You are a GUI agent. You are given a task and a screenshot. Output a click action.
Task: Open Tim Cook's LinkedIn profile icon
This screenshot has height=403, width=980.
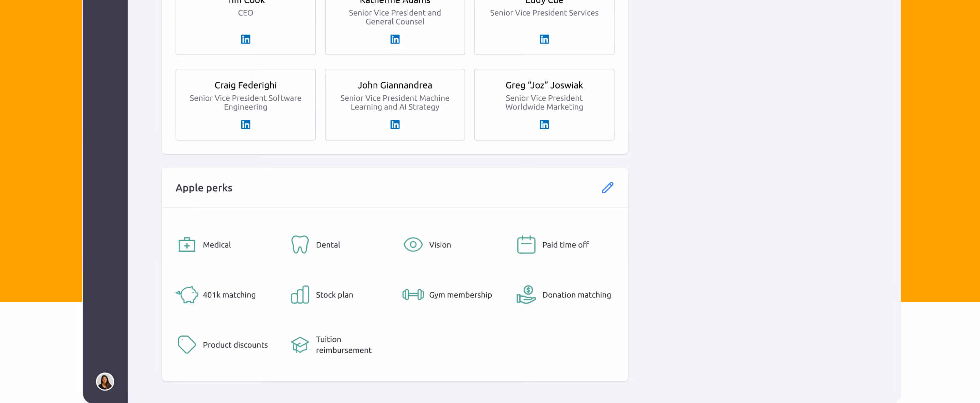click(x=245, y=39)
